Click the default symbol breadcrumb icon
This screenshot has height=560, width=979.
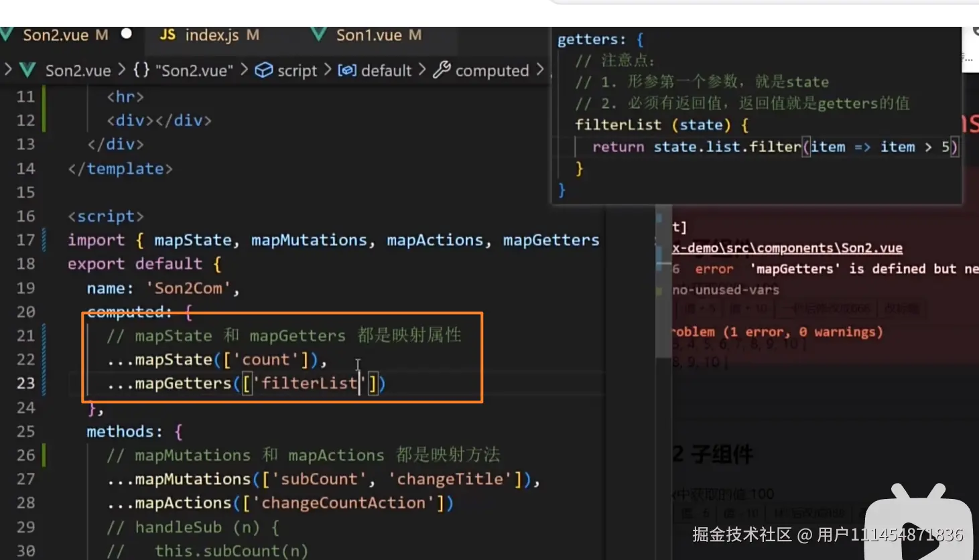[346, 70]
